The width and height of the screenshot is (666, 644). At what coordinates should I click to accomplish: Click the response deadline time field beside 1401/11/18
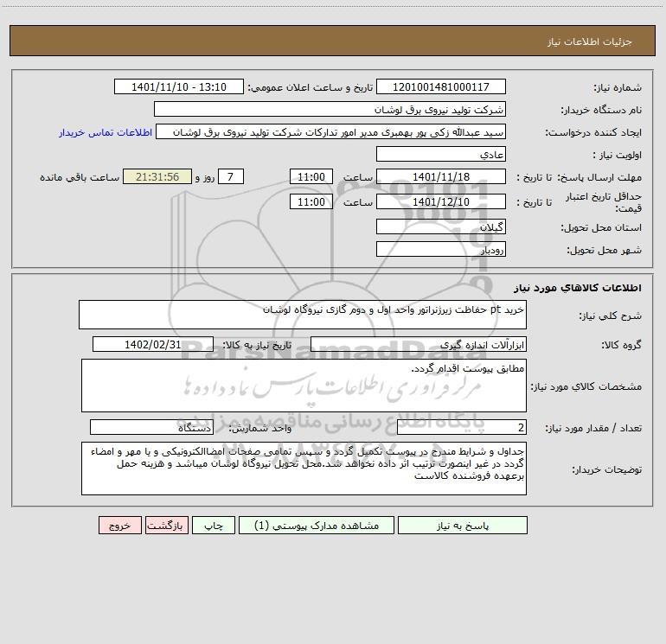[311, 176]
